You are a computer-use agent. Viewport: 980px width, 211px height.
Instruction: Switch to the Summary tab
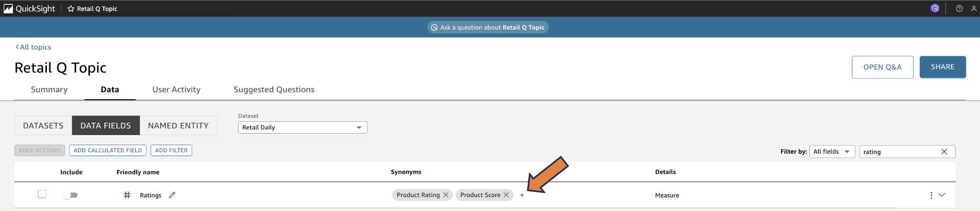pos(49,89)
